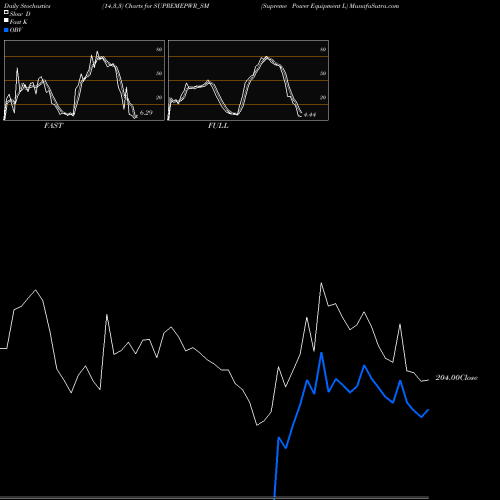This screenshot has width=500, height=500.
Task: Click the 20 level label in FAST chart
Action: tap(159, 97)
